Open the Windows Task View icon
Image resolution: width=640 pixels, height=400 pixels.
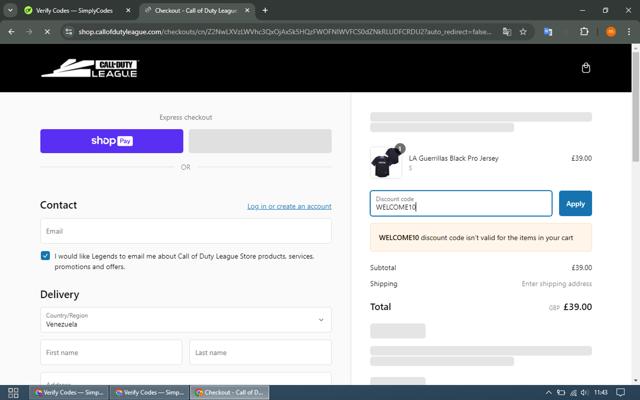(x=13, y=393)
